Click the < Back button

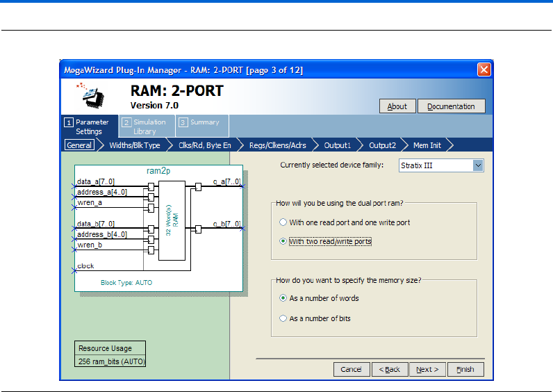[389, 370]
